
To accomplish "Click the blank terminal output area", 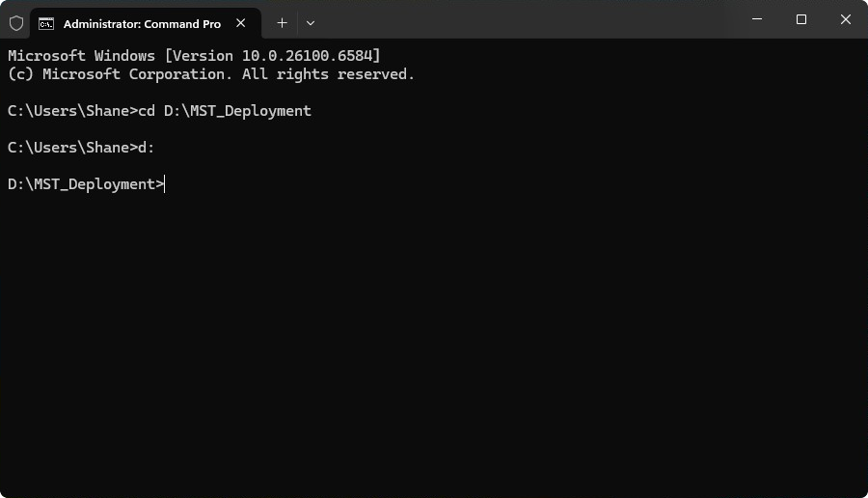I will [x=434, y=347].
